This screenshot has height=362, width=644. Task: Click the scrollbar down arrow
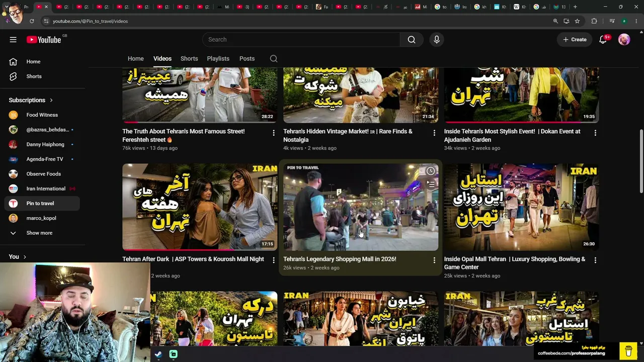click(x=641, y=343)
